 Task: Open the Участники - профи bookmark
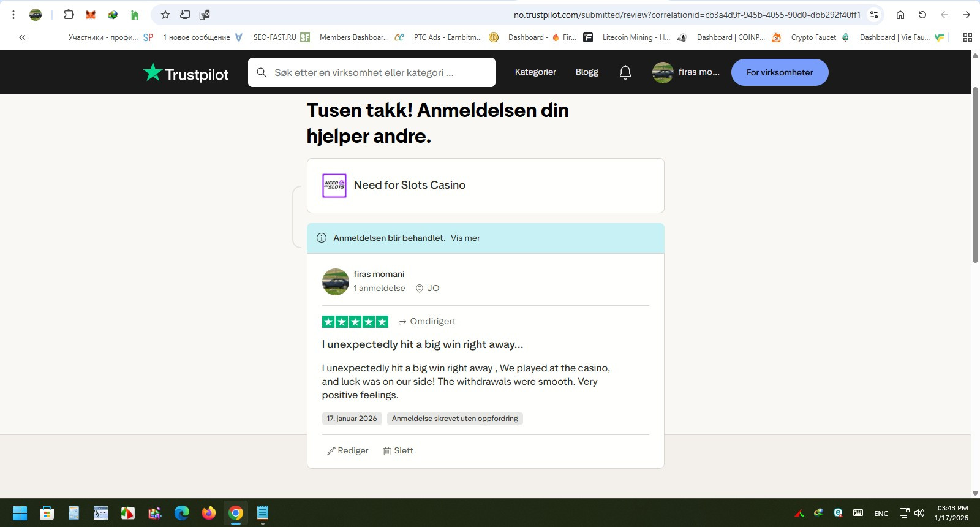pyautogui.click(x=111, y=37)
